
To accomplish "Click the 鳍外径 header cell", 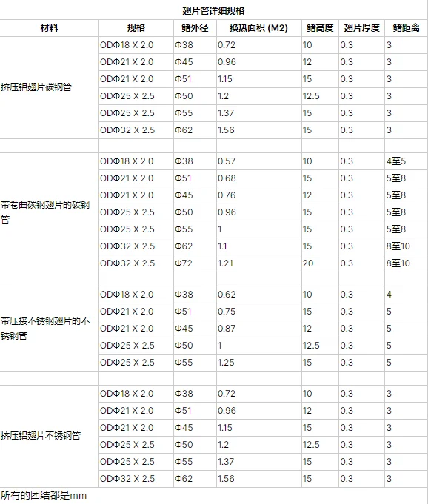I will [195, 28].
